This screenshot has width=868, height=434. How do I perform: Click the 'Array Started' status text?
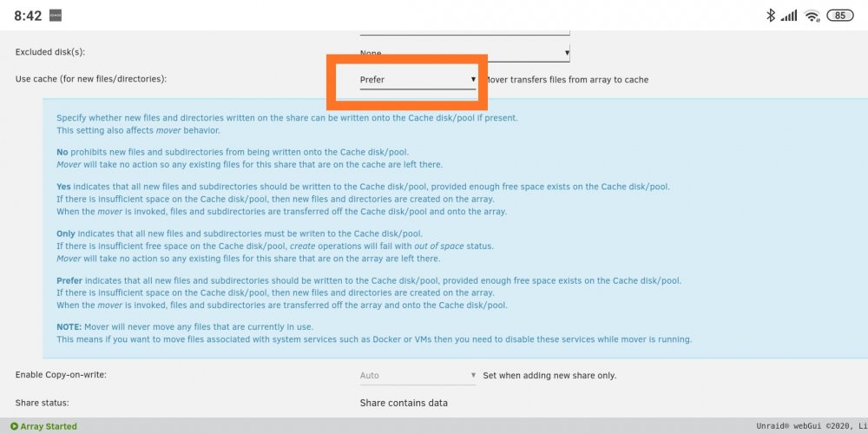tap(49, 426)
